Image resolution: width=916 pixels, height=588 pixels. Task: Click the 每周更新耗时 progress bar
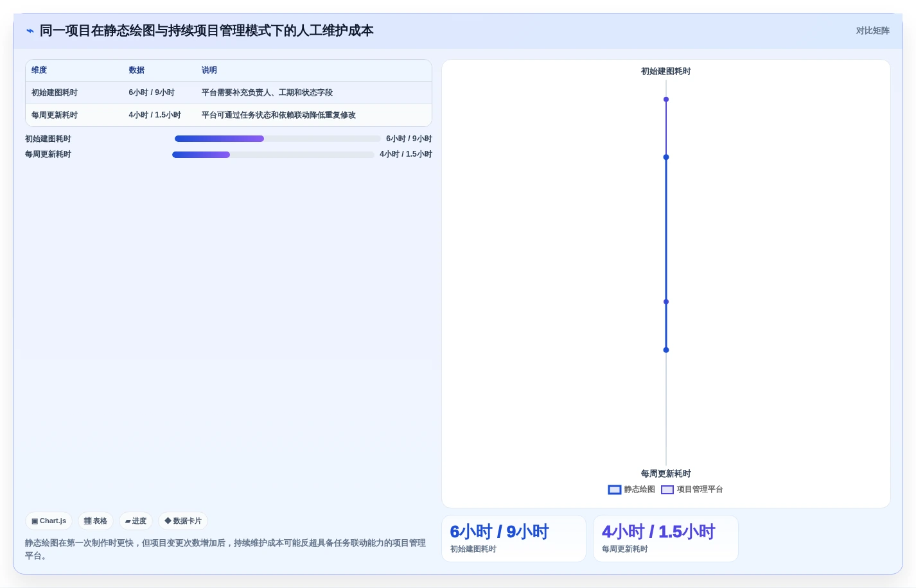(x=273, y=155)
